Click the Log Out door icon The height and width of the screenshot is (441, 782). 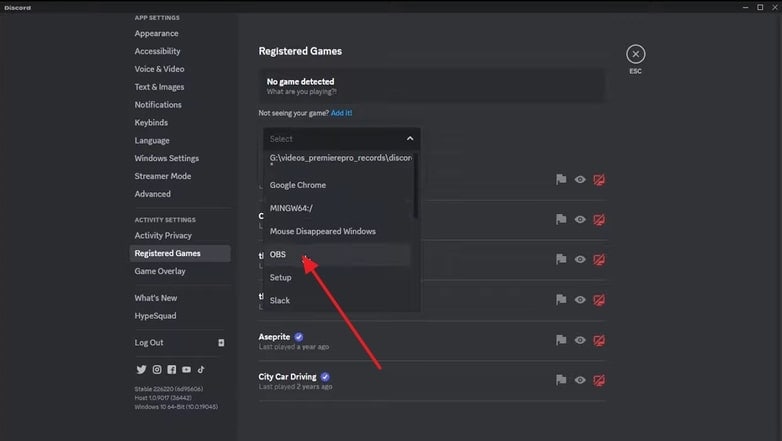[x=221, y=343]
